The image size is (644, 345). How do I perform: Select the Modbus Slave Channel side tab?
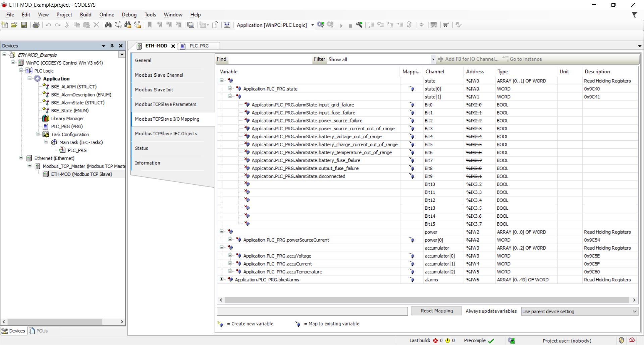tap(159, 75)
